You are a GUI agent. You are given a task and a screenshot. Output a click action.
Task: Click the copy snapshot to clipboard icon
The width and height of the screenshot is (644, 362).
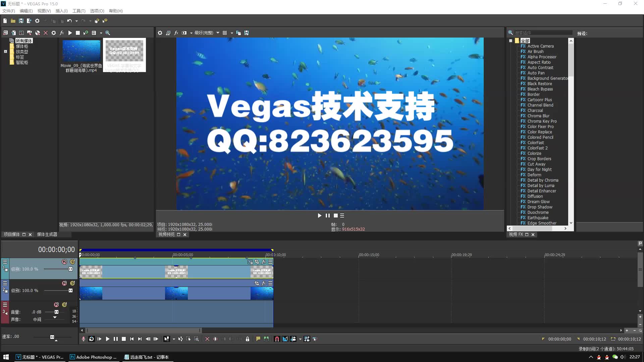tap(238, 33)
